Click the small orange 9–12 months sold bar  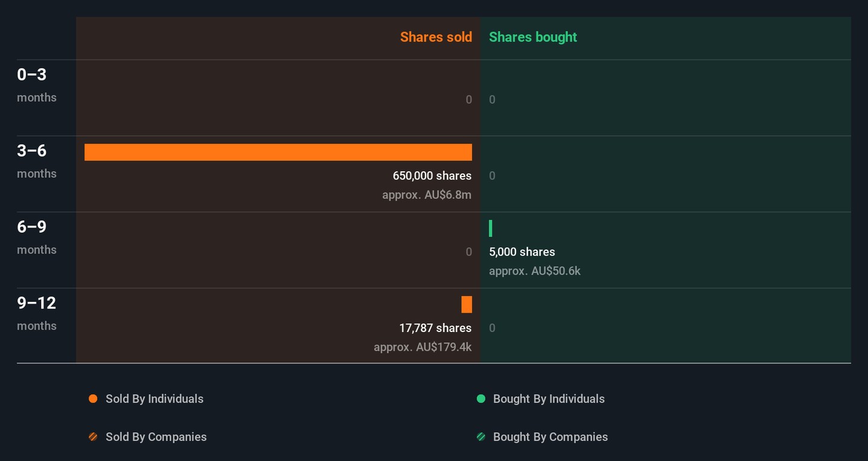click(467, 305)
